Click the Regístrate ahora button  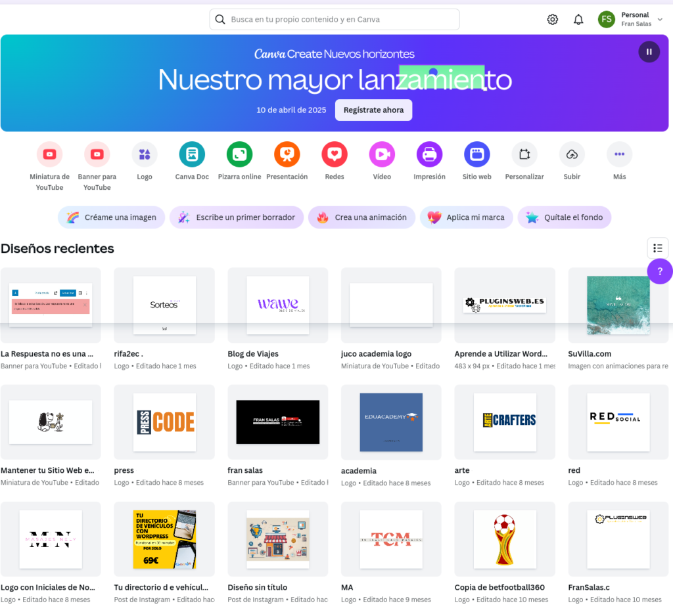point(373,110)
